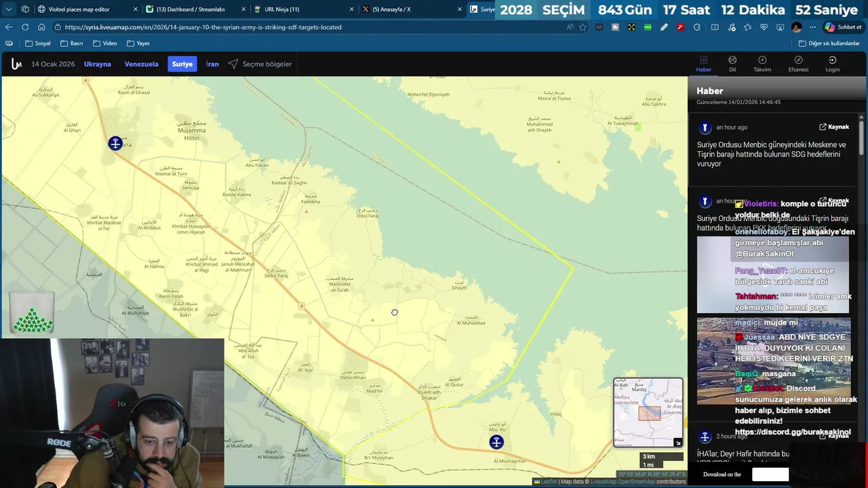Switch to Dashboard / Streamlabs tab
Viewport: 868px width, 488px height.
191,9
